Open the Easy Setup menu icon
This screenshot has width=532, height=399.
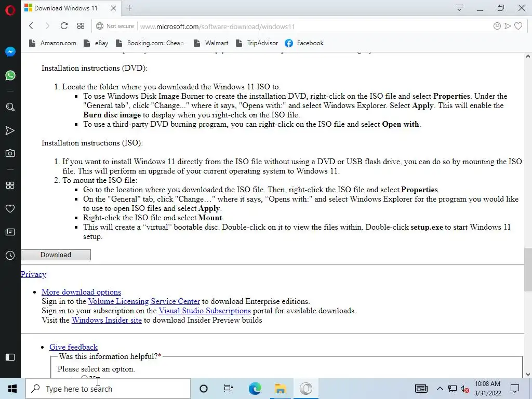pos(459,8)
